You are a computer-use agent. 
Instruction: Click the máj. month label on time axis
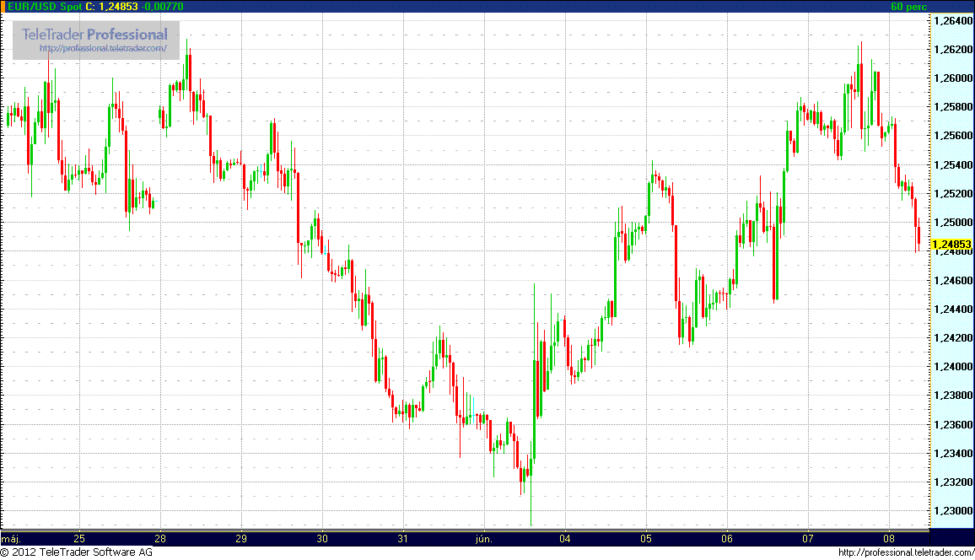pyautogui.click(x=11, y=539)
